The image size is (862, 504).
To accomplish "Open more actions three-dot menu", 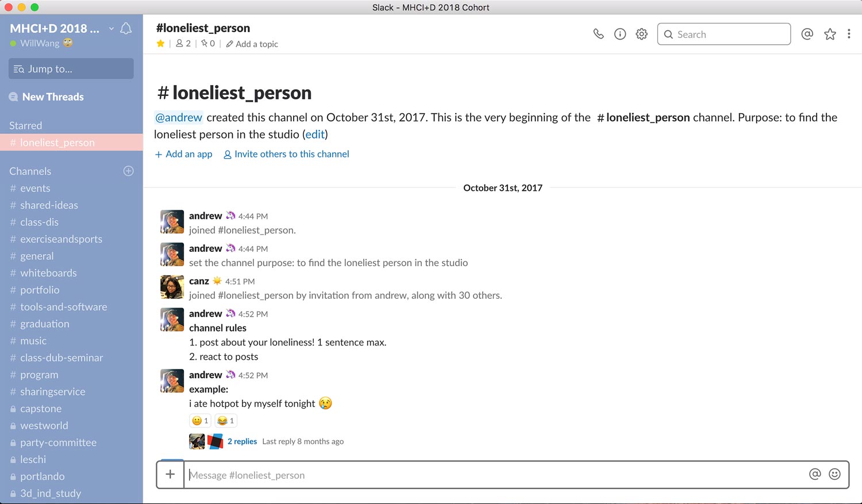I will coord(849,34).
